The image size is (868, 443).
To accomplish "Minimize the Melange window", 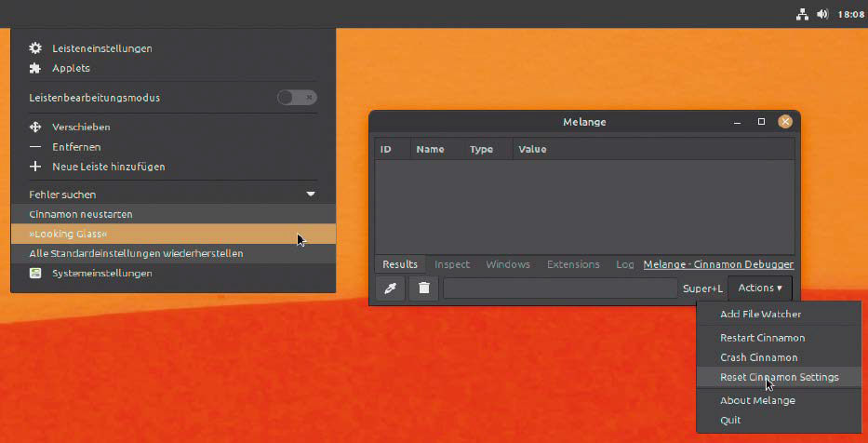I will coord(737,122).
